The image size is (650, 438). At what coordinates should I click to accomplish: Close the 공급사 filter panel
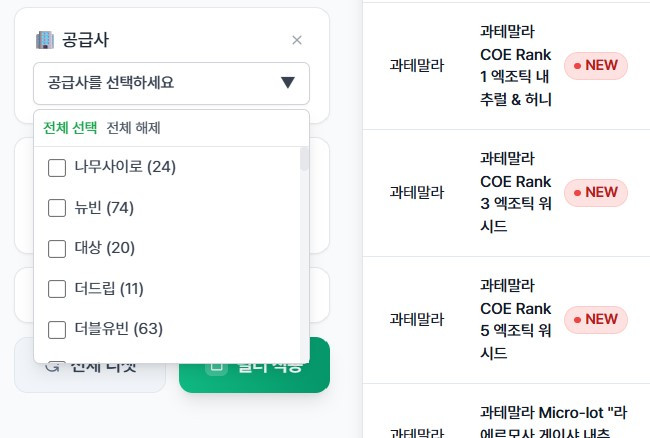click(296, 40)
